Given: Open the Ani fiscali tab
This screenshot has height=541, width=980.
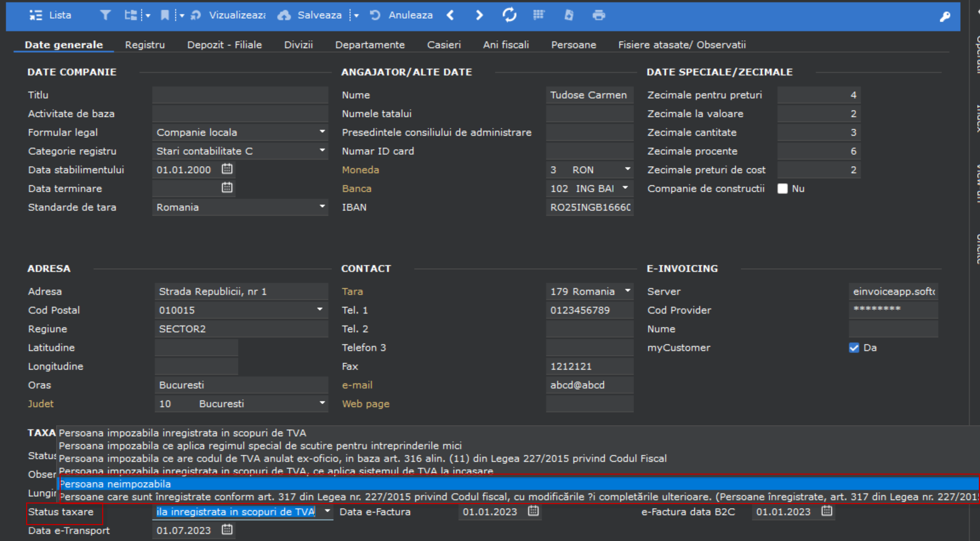Looking at the screenshot, I should coord(505,45).
